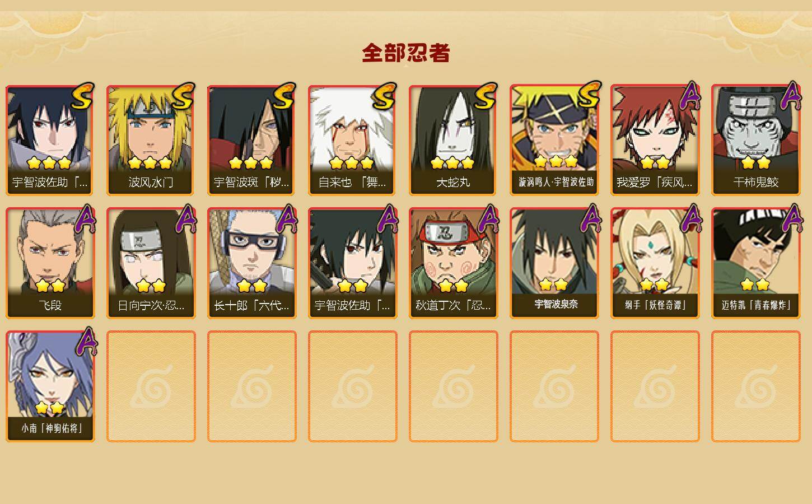Click the A rank badge on 干柿鬼鲛

(x=790, y=96)
